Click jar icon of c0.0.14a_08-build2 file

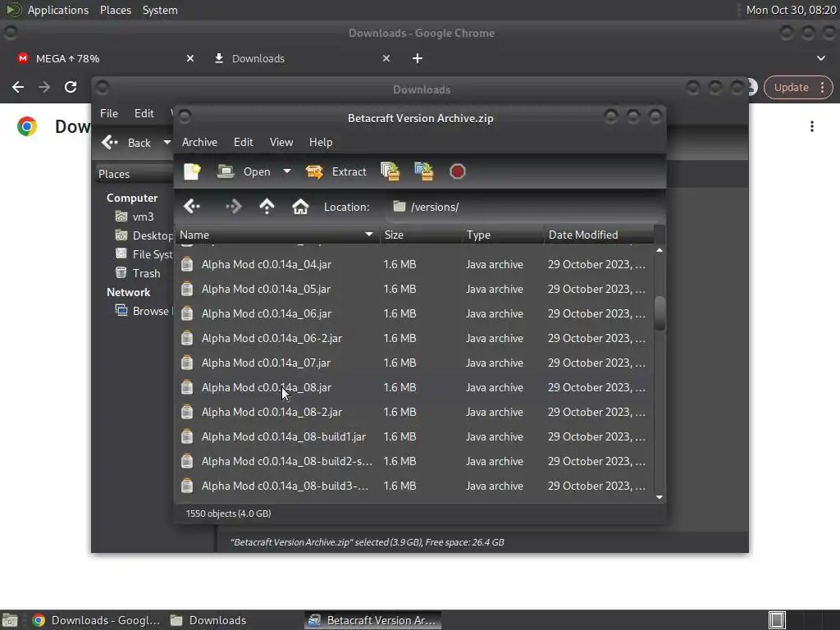pyautogui.click(x=187, y=461)
